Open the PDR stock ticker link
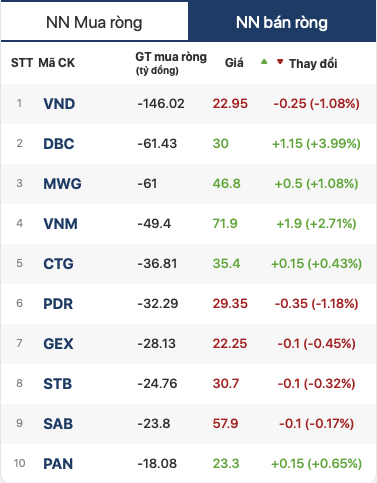Viewport: 377px width, 483px height. (58, 304)
